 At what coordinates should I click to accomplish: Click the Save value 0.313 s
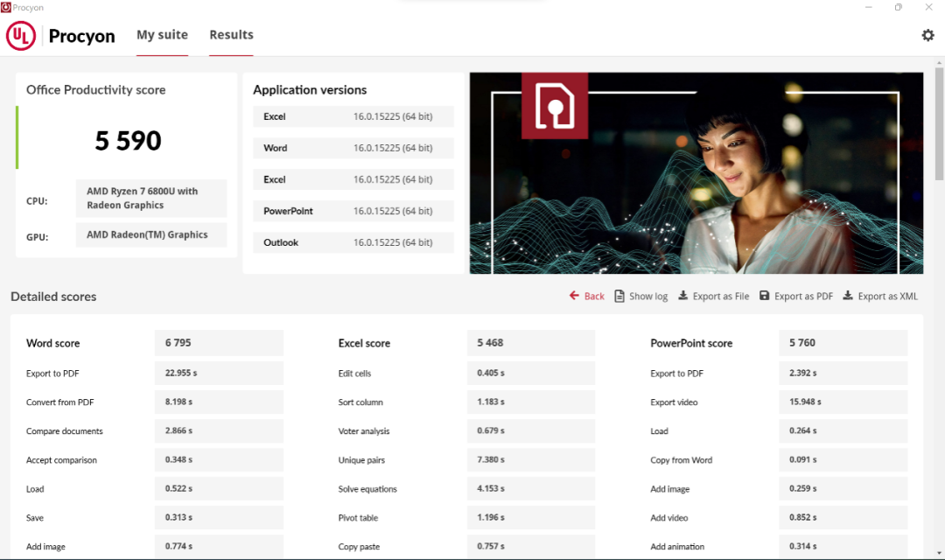[x=219, y=518]
